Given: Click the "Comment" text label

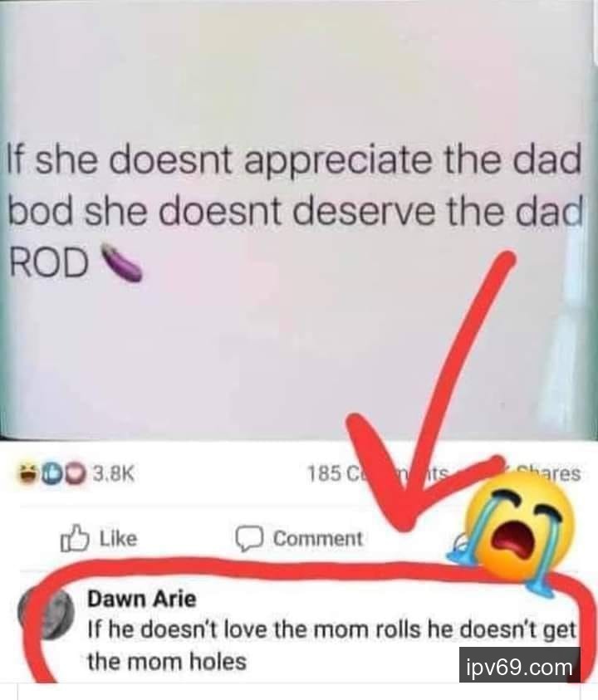Looking at the screenshot, I should [x=318, y=538].
